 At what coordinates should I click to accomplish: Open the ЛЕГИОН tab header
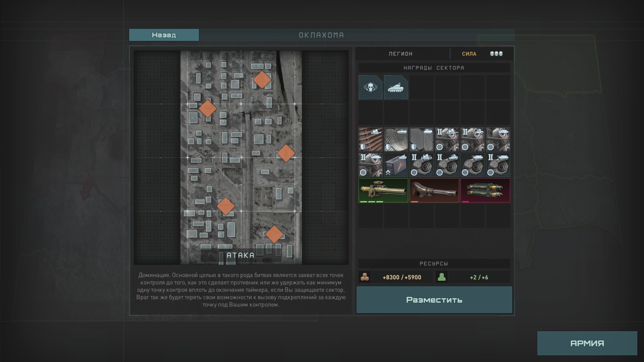(400, 54)
